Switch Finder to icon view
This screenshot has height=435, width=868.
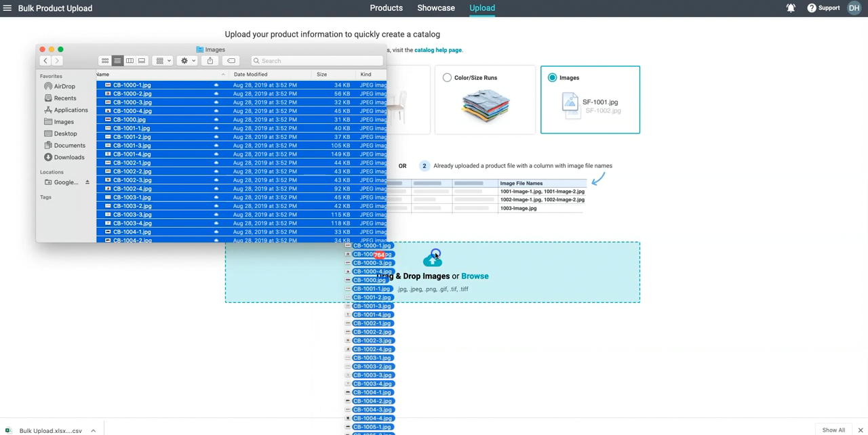coord(105,61)
